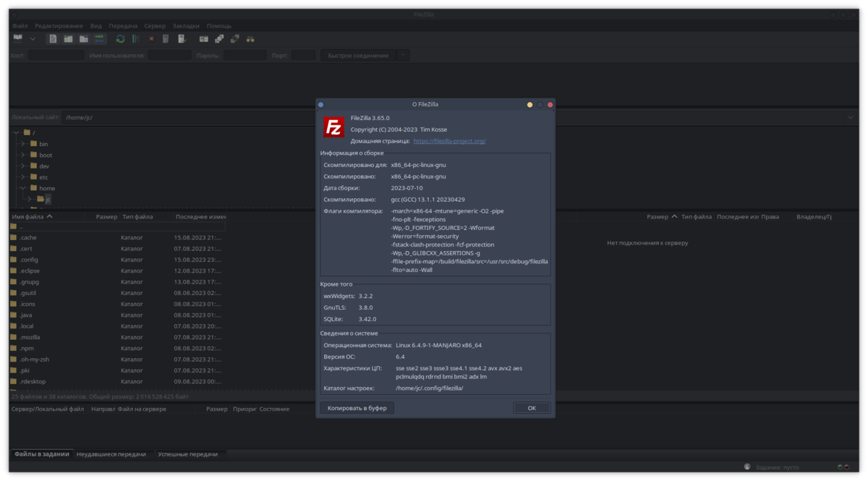Switch to the Успешные передачи tab

[188, 454]
